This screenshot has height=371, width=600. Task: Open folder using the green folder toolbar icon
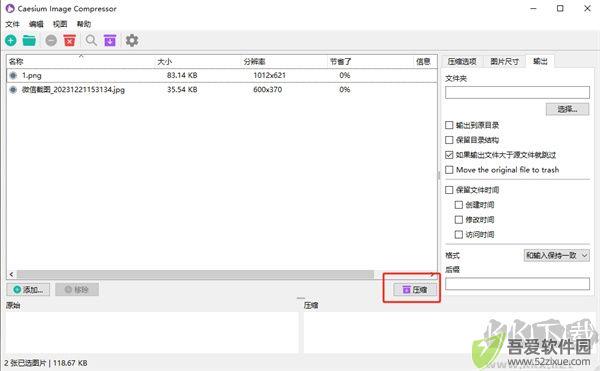[x=29, y=40]
